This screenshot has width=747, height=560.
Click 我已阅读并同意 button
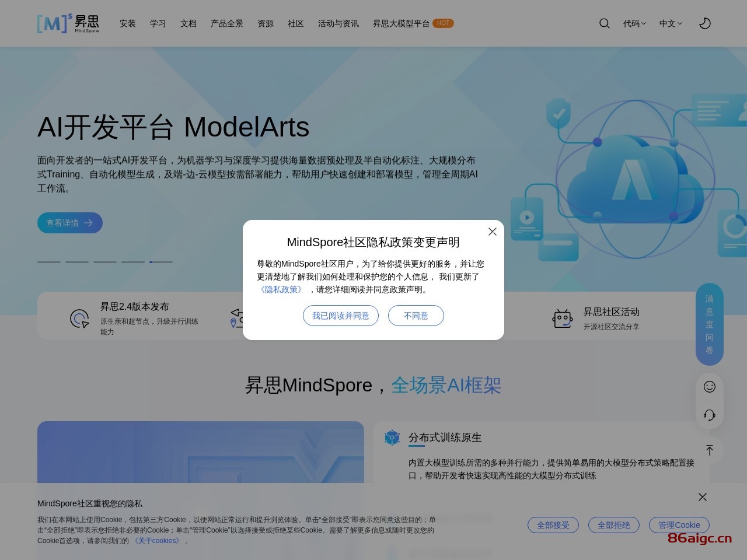(341, 316)
